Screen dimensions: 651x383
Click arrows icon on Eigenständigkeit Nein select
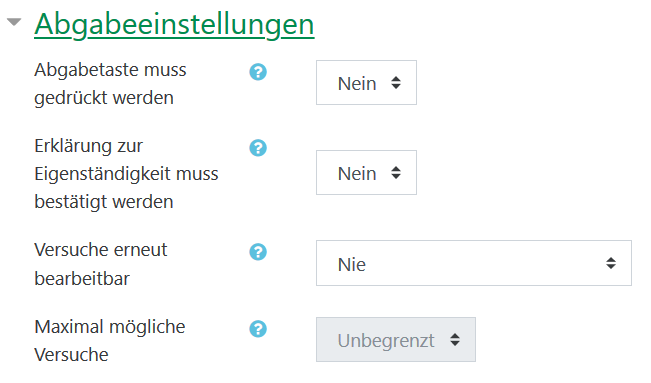(396, 172)
